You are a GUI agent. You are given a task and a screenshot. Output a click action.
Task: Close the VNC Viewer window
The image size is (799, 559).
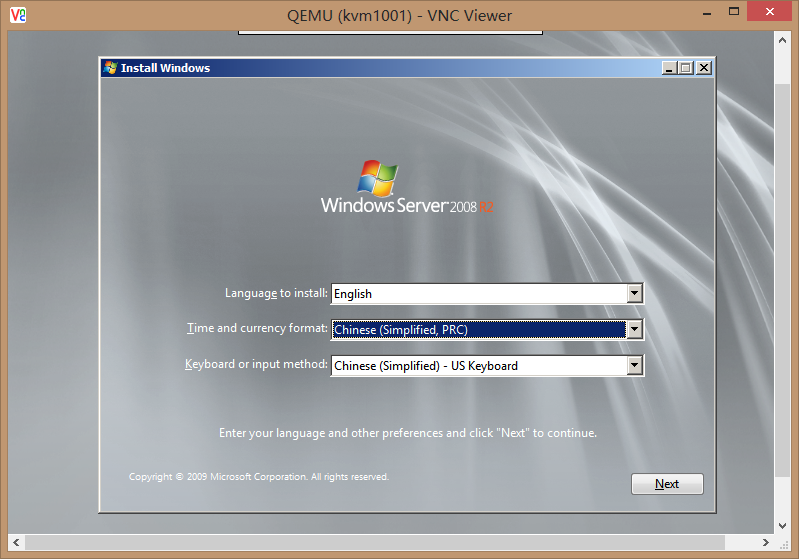769,11
